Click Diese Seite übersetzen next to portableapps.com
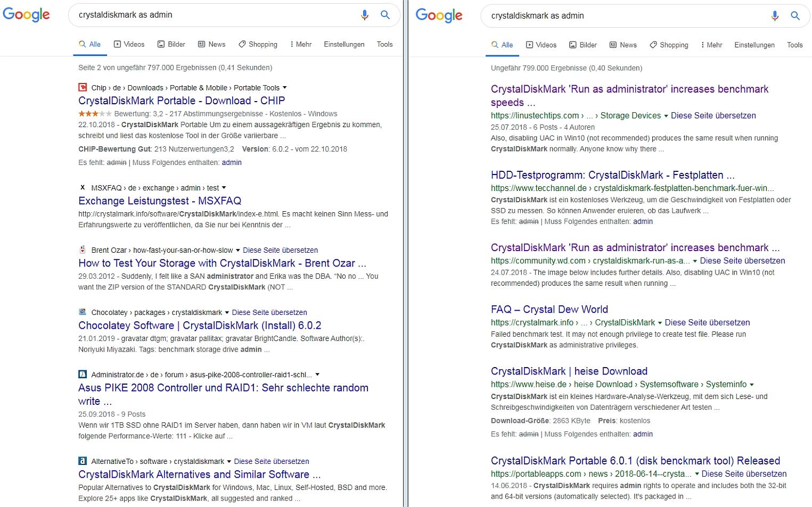This screenshot has height=507, width=812. click(744, 473)
